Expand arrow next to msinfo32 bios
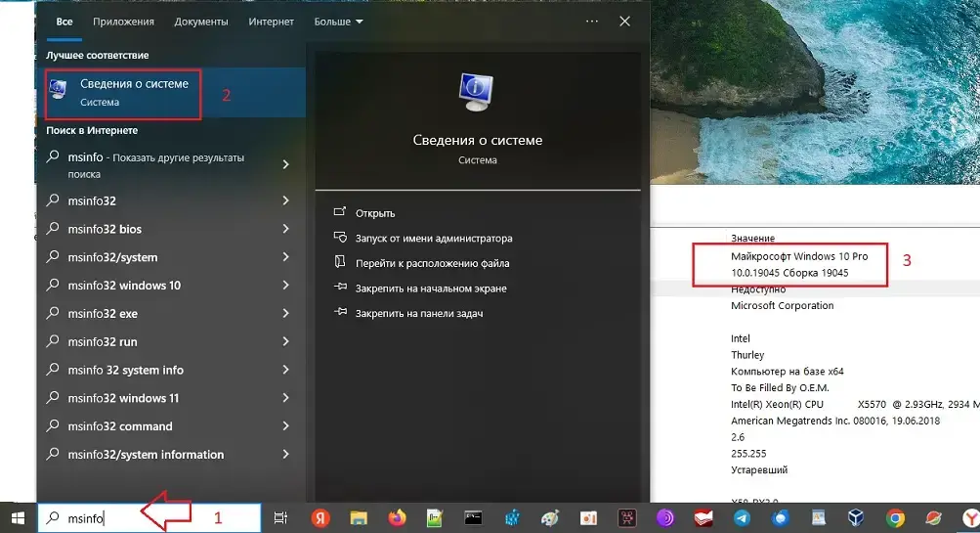The height and width of the screenshot is (533, 980). click(x=285, y=228)
